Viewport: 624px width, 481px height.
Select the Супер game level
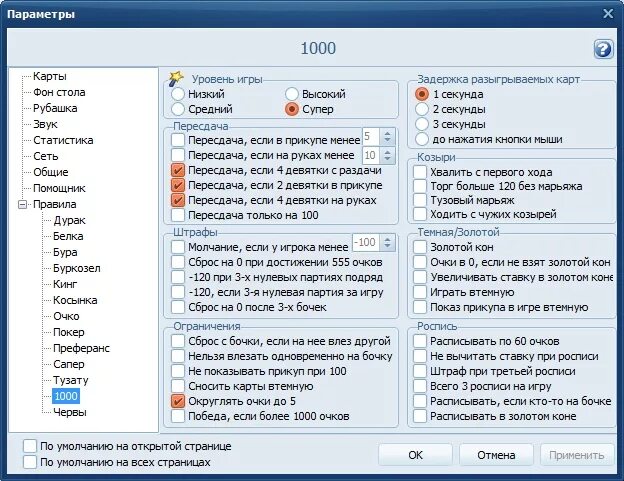pos(292,109)
